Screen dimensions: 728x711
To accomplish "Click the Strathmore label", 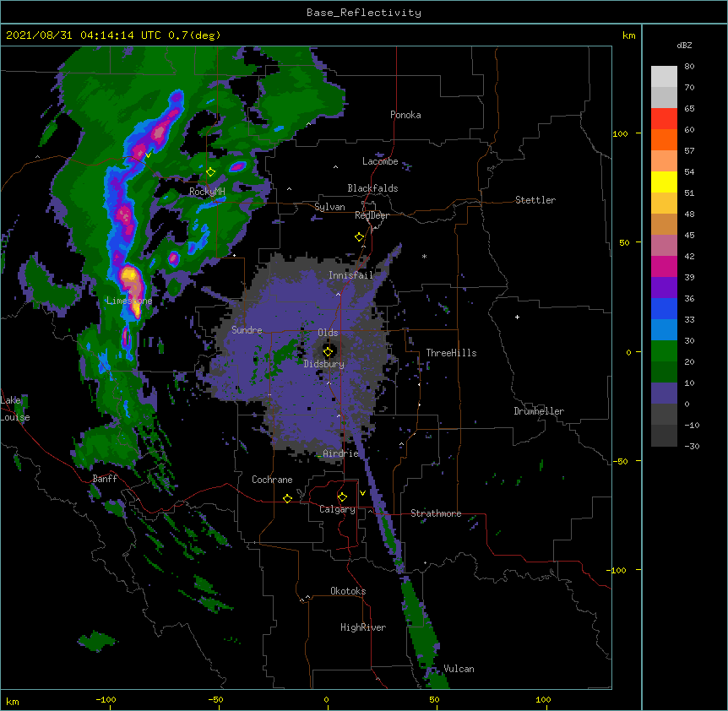I will pos(436,513).
